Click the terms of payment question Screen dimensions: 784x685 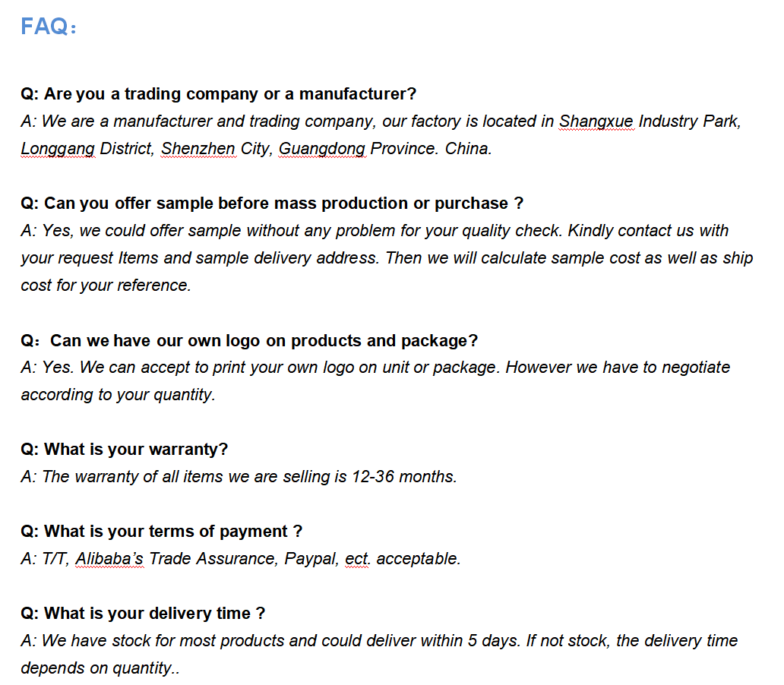coord(162,532)
